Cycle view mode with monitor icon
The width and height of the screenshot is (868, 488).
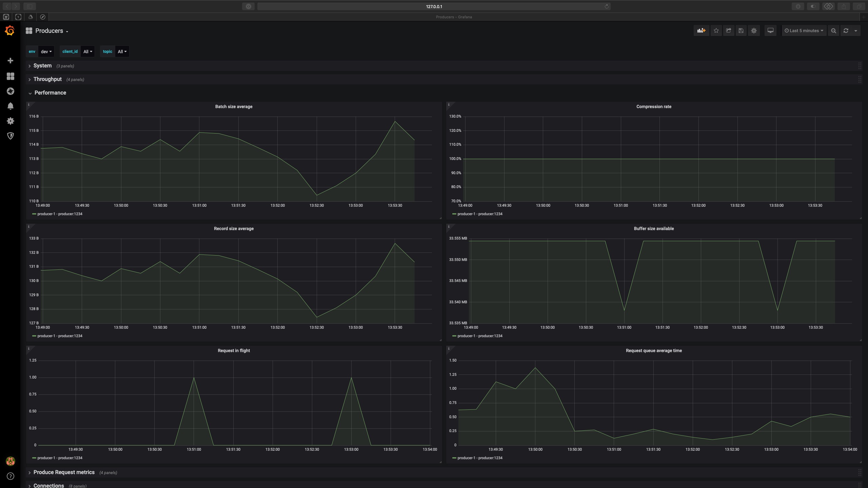[770, 31]
